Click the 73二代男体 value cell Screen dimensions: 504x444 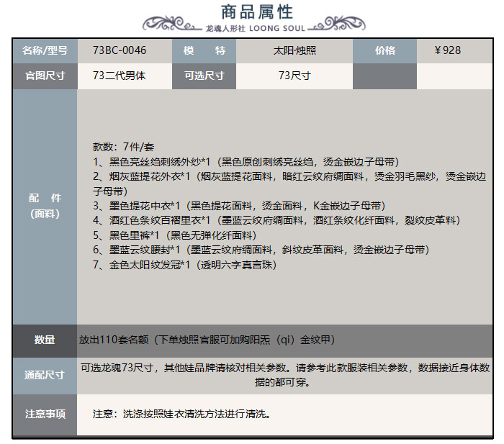120,76
